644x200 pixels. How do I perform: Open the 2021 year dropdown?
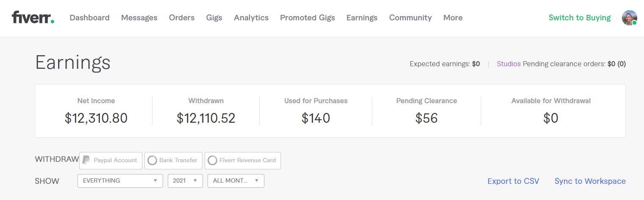(185, 180)
